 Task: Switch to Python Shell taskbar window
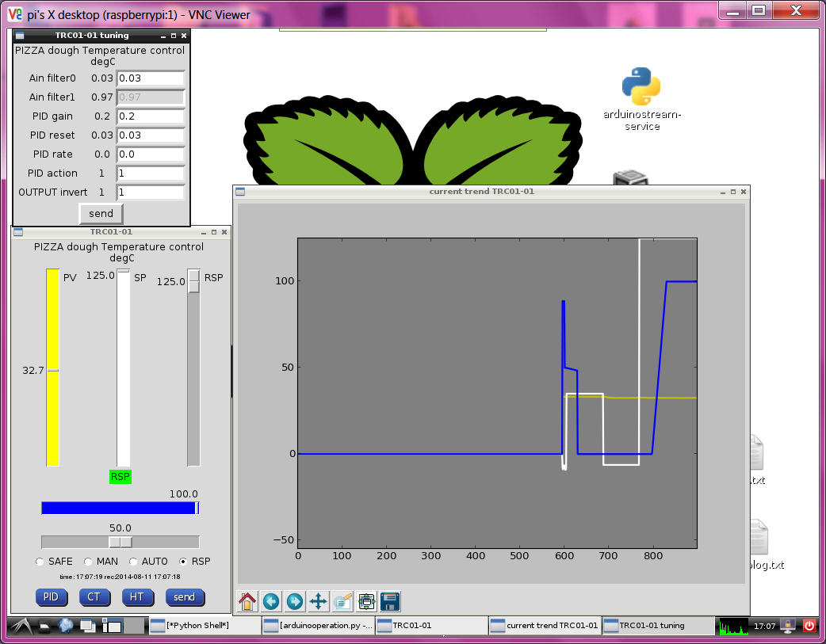click(x=204, y=626)
